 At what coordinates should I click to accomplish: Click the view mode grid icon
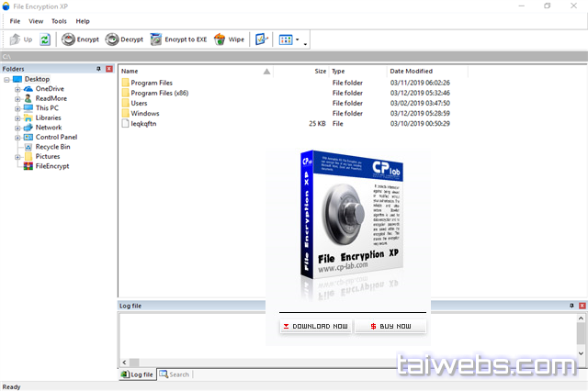(286, 39)
